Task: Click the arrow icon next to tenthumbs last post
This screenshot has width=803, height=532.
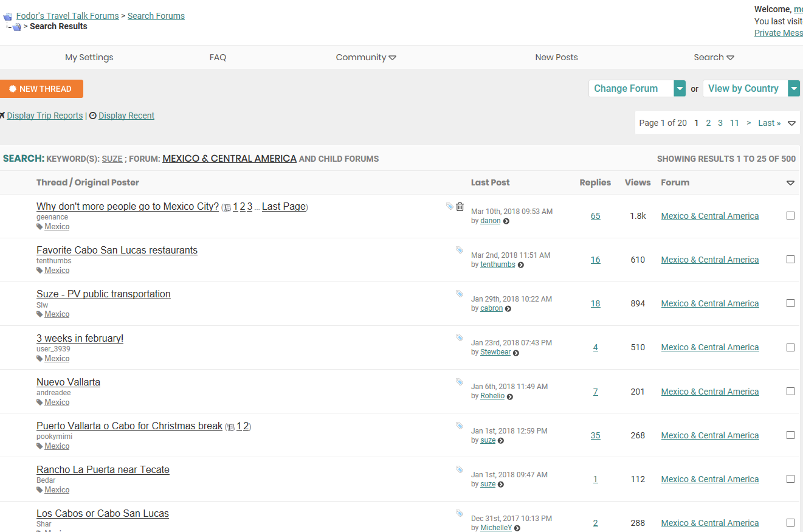Action: [521, 265]
